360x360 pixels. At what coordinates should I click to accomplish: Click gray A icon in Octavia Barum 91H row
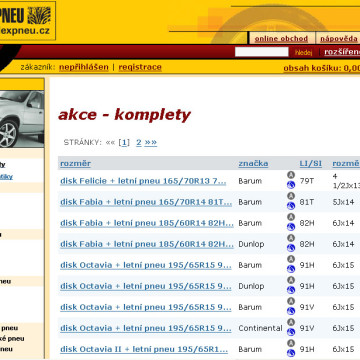pyautogui.click(x=291, y=259)
